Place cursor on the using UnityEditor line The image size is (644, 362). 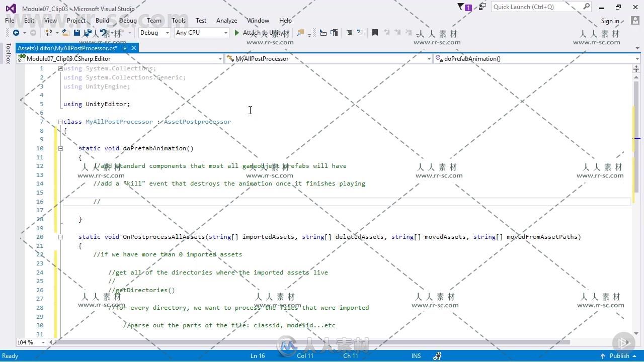[x=97, y=104]
